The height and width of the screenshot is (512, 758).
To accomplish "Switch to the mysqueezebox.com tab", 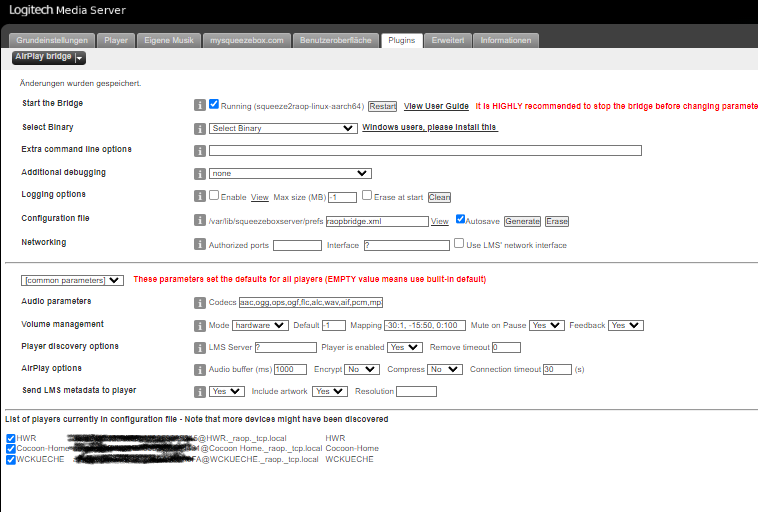I will 247,40.
